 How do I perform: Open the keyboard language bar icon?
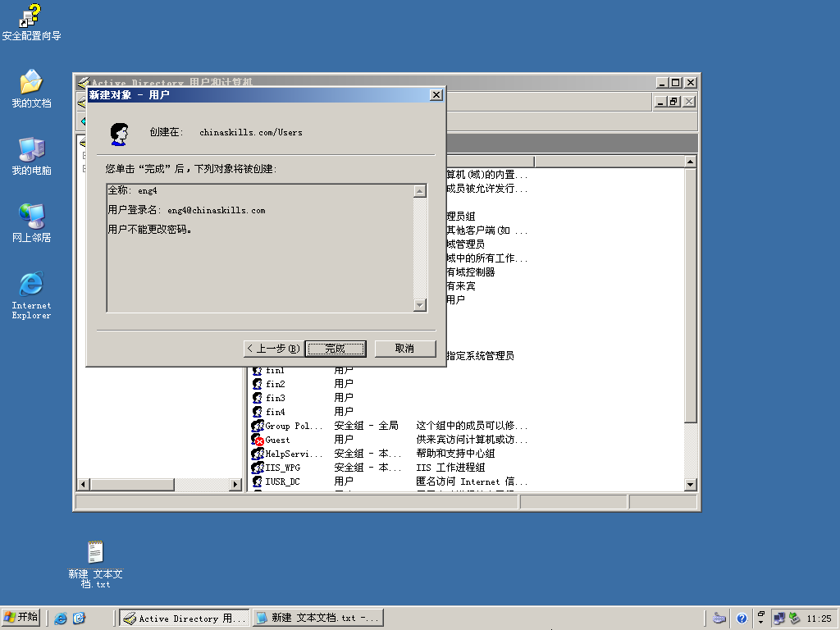pyautogui.click(x=719, y=619)
